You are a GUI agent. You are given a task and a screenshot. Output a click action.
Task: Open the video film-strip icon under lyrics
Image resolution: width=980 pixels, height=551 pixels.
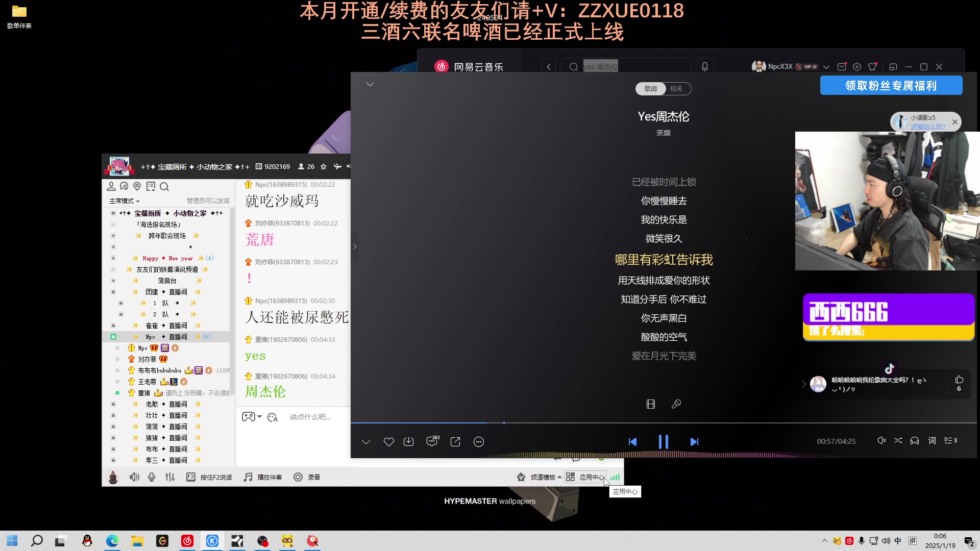(651, 404)
